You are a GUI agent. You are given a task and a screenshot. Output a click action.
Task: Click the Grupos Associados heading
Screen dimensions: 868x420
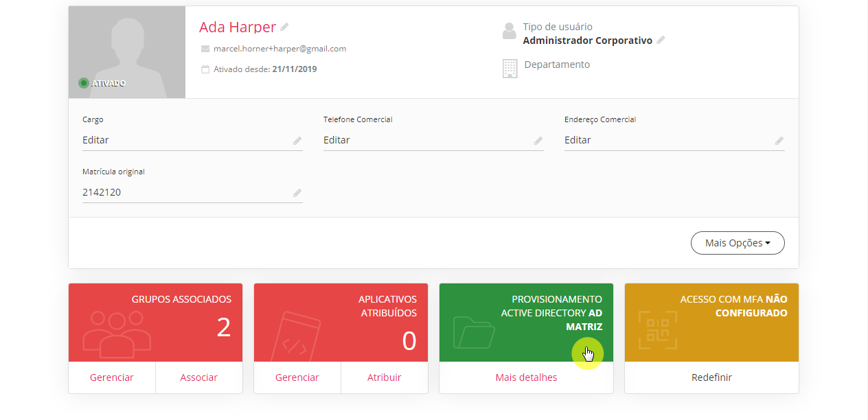click(x=181, y=299)
